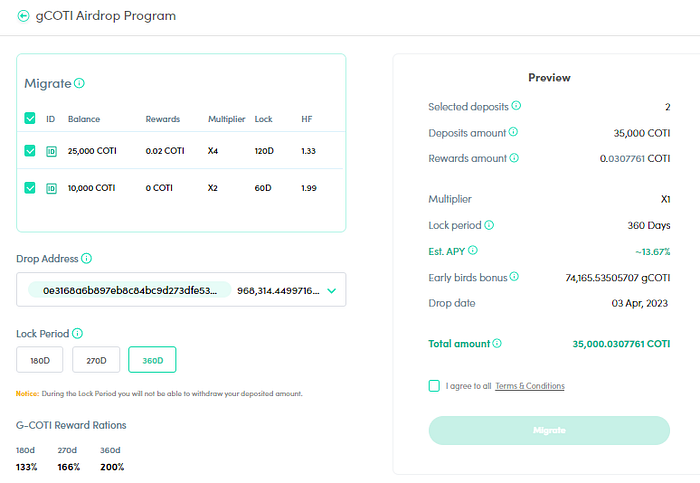The height and width of the screenshot is (483, 700).
Task: Select the 360D lock period
Action: pos(152,360)
